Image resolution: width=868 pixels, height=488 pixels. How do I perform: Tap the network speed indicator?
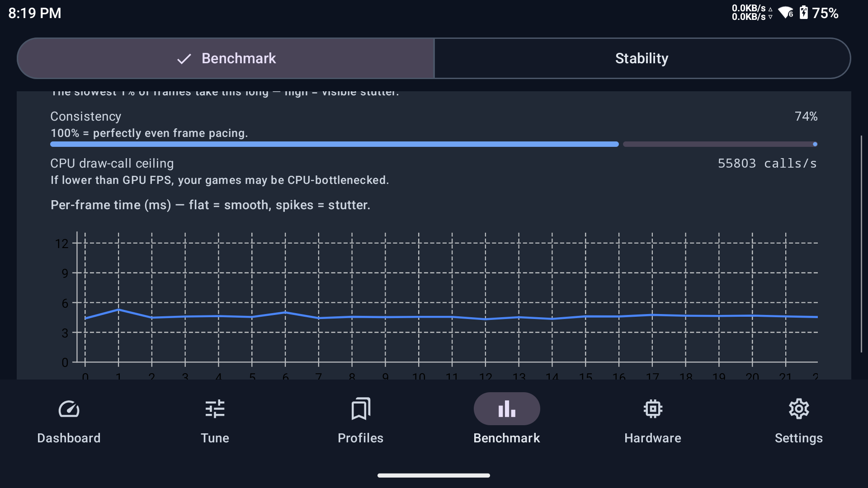click(752, 13)
